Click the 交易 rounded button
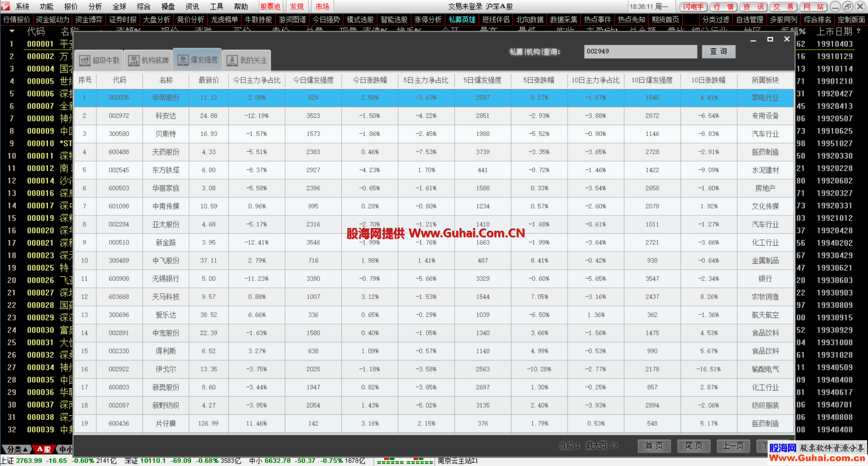Viewport: 868px width, 466px height. (x=784, y=7)
